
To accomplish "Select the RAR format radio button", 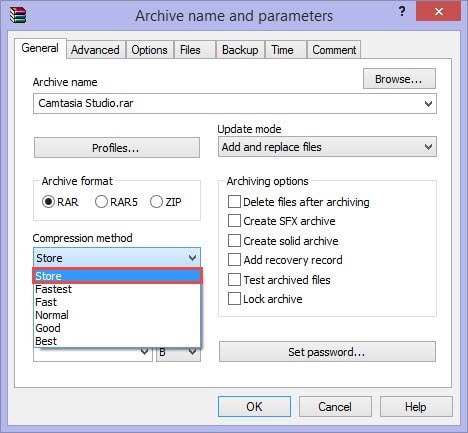I will [x=48, y=202].
